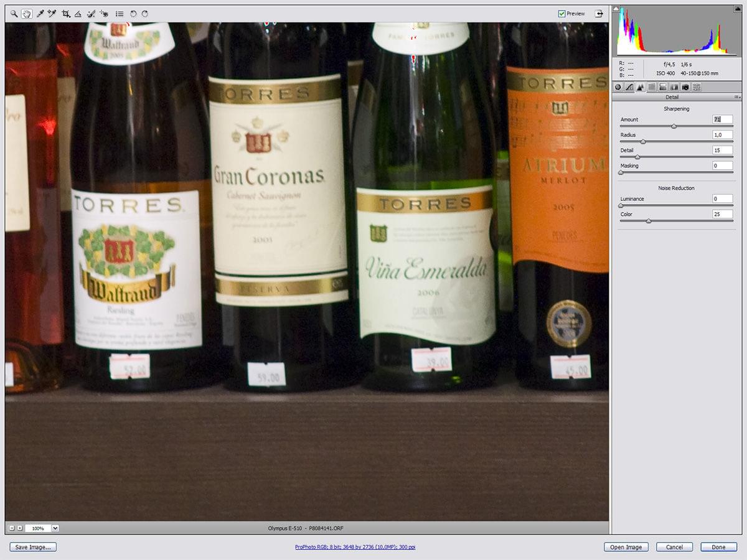
Task: Select the Straighten tool
Action: tap(78, 13)
